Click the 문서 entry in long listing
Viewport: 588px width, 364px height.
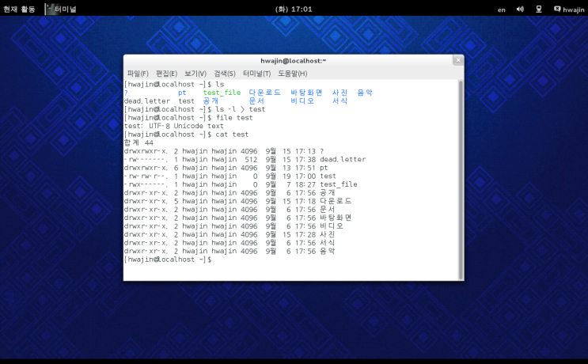[x=328, y=210]
